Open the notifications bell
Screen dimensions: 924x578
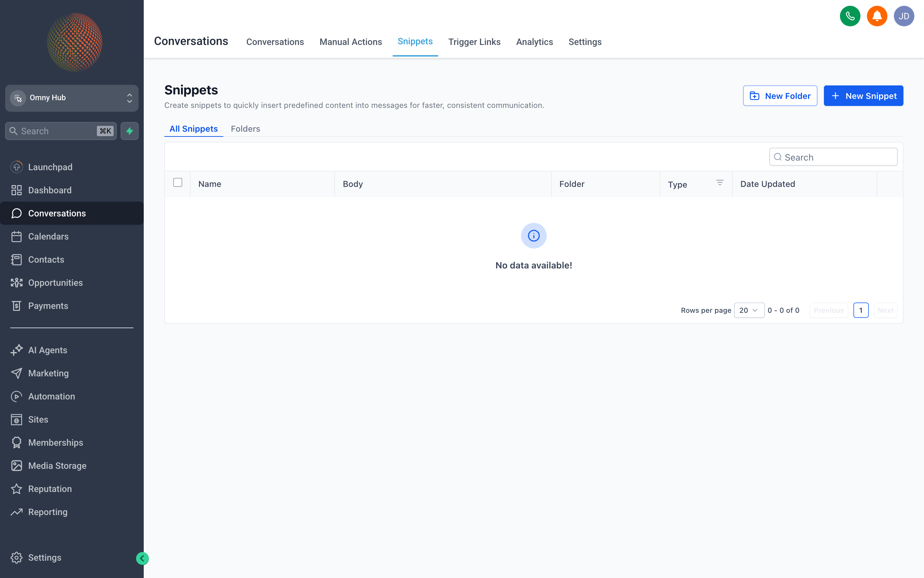coord(877,16)
